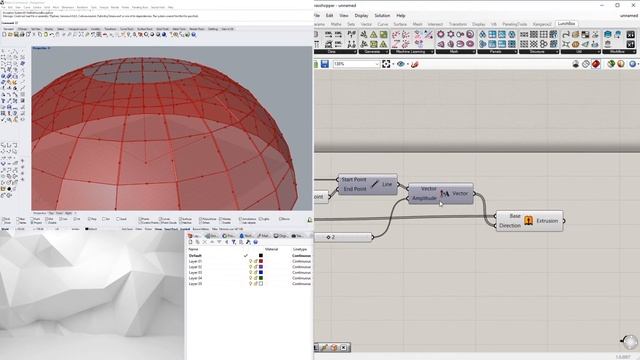This screenshot has width=640, height=360.
Task: Open the Edit menu in Grasshopper
Action: click(x=329, y=16)
